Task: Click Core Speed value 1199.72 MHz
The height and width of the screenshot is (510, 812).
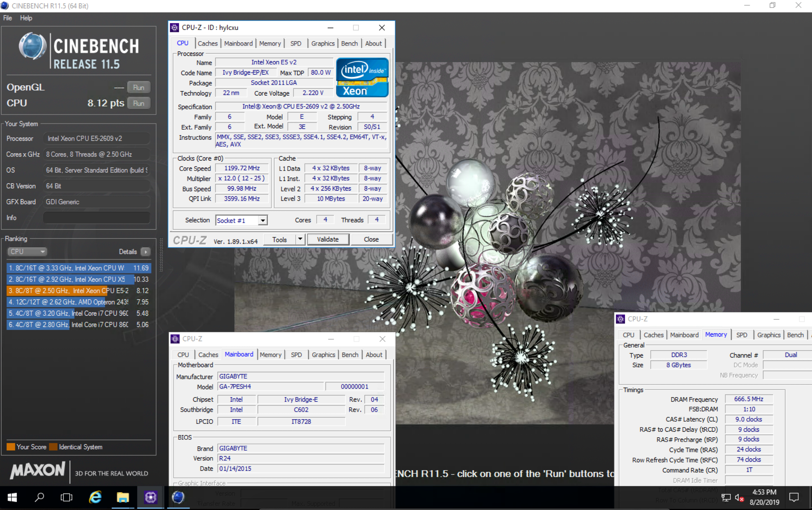Action: (x=242, y=168)
